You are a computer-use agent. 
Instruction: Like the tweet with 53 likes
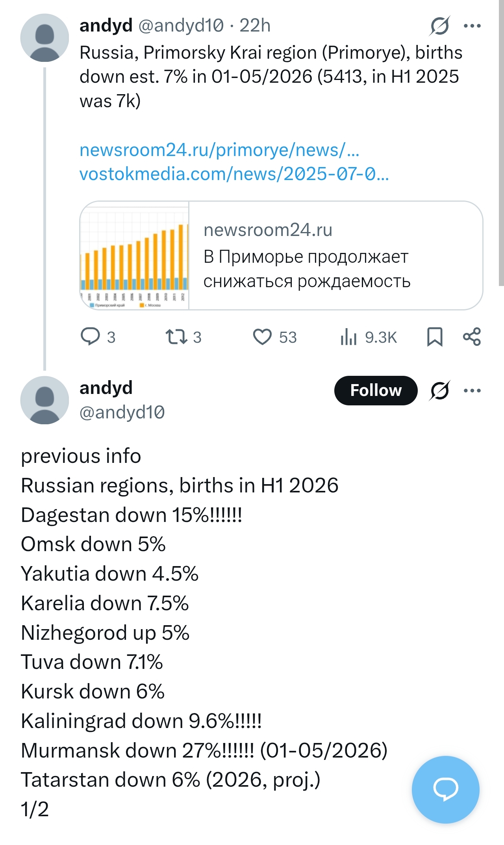click(x=274, y=337)
